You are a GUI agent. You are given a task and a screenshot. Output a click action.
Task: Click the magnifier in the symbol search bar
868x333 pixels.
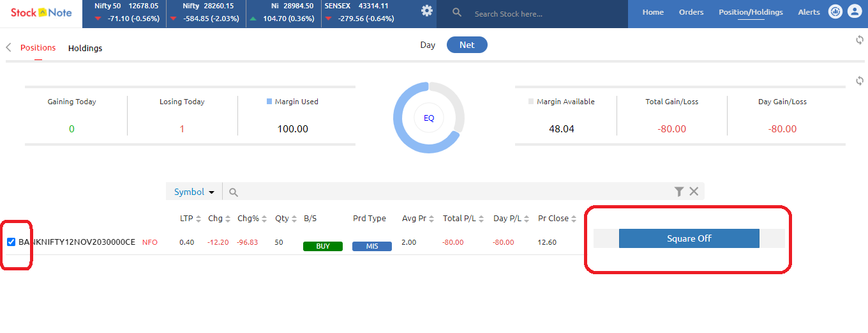tap(234, 192)
